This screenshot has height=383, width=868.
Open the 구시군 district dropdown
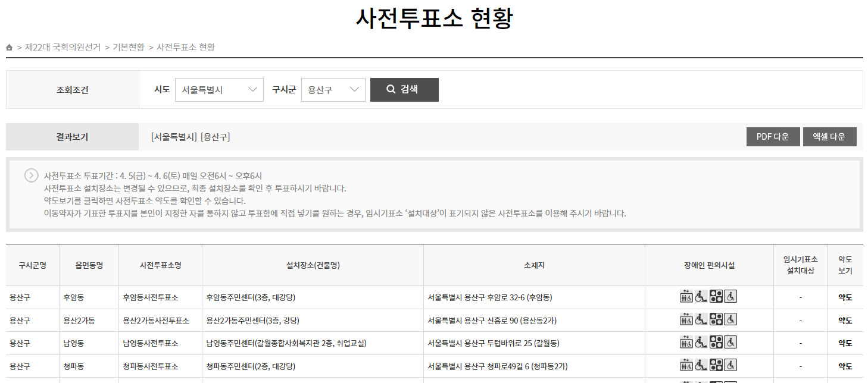click(333, 89)
